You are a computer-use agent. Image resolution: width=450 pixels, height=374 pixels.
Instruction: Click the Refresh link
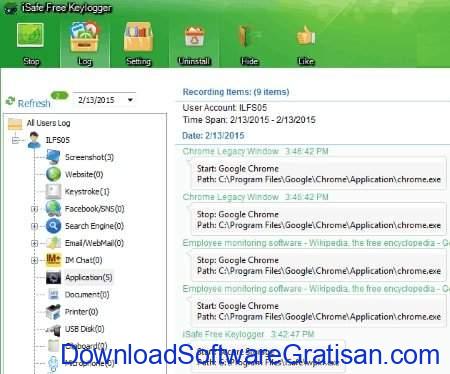[29, 103]
